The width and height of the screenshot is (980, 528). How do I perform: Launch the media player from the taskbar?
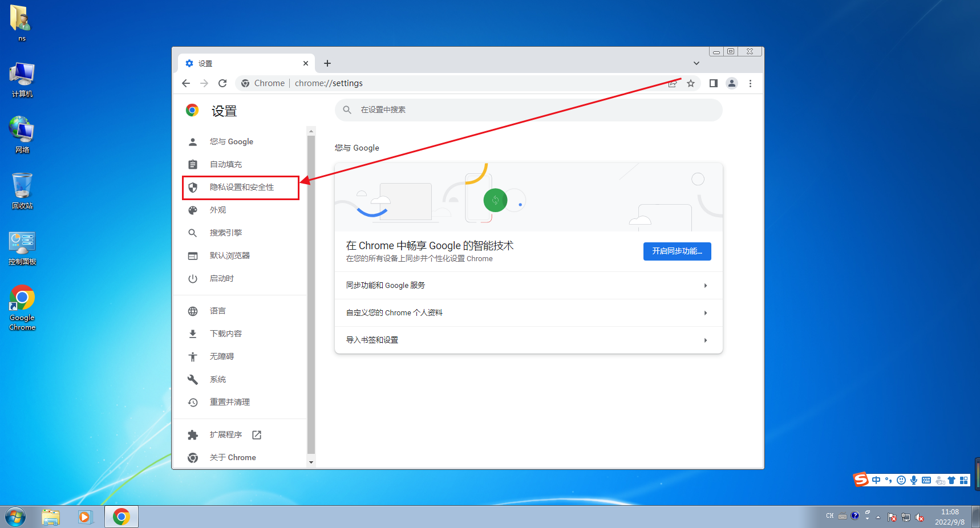tap(86, 517)
